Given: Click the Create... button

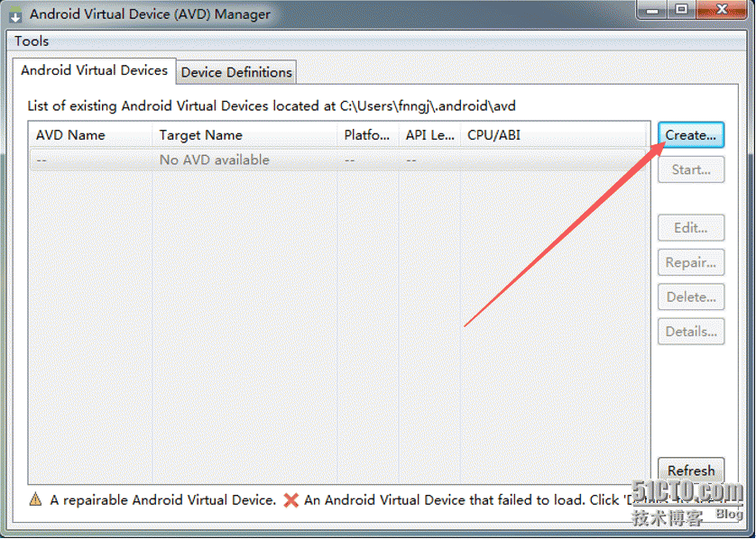Looking at the screenshot, I should [x=691, y=135].
